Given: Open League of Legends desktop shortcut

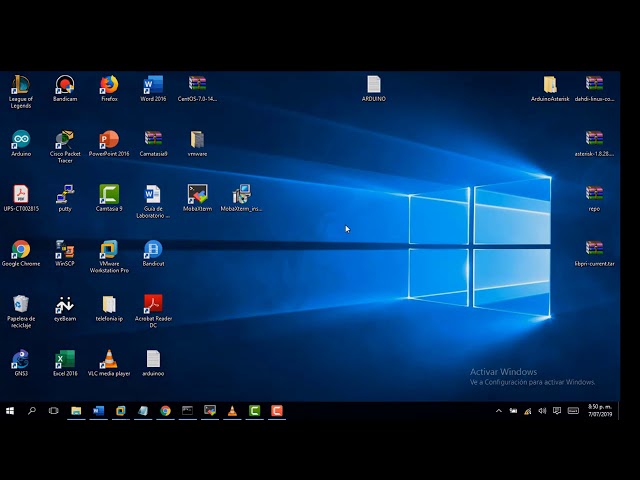Looking at the screenshot, I should tap(20, 91).
